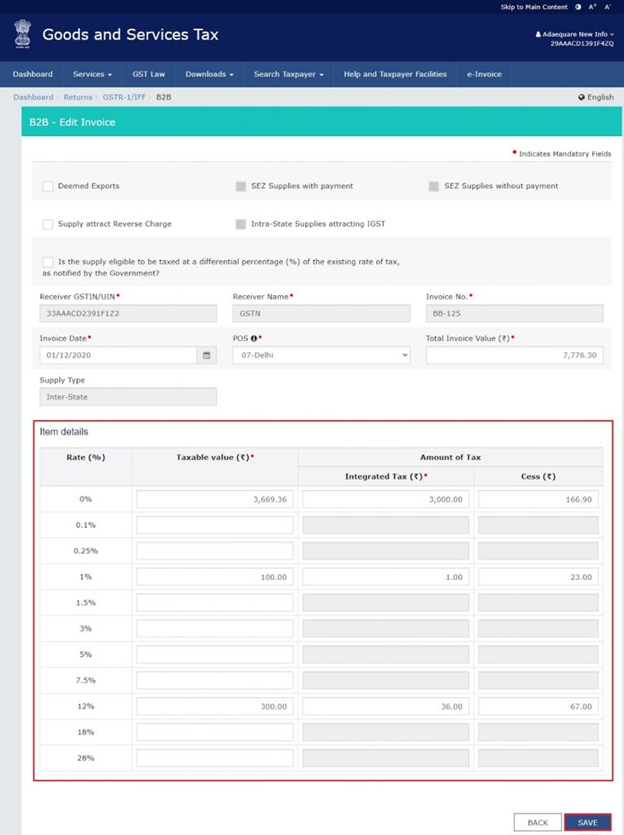Click the BACK button
624x835 pixels.
tap(537, 822)
